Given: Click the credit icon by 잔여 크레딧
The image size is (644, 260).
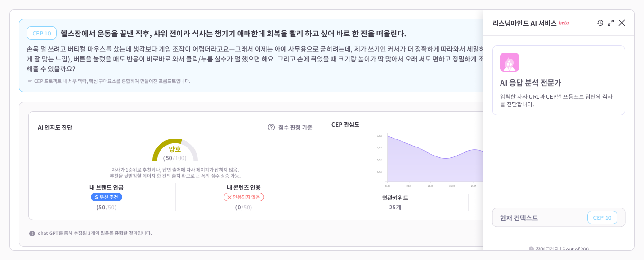Looking at the screenshot, I should point(531,249).
